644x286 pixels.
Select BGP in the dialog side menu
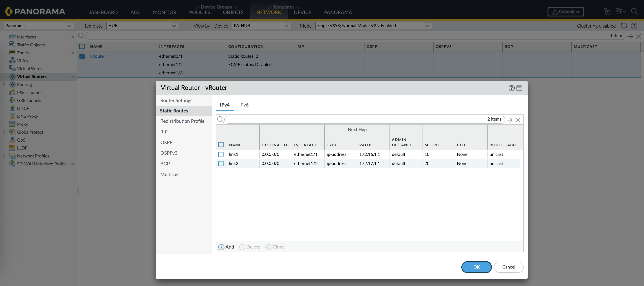165,164
